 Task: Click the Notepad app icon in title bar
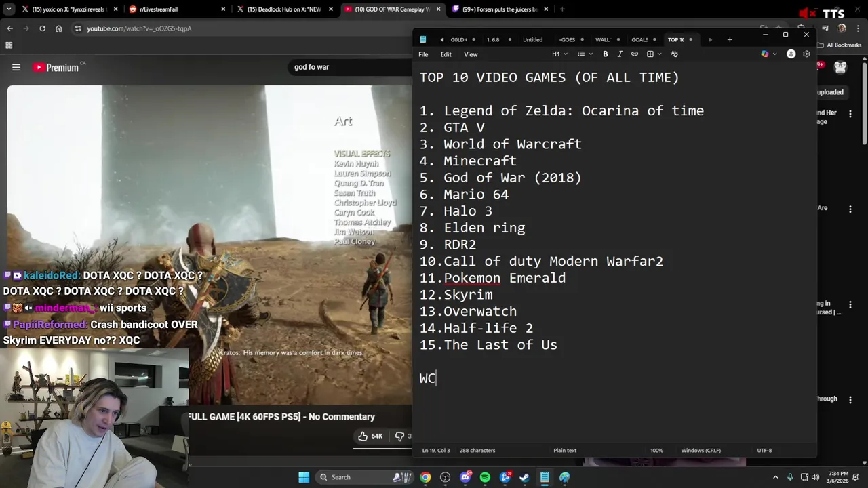pyautogui.click(x=423, y=39)
